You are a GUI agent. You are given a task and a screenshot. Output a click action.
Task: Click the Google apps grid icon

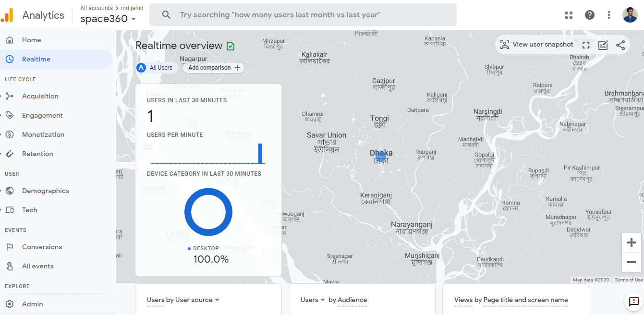pos(569,15)
